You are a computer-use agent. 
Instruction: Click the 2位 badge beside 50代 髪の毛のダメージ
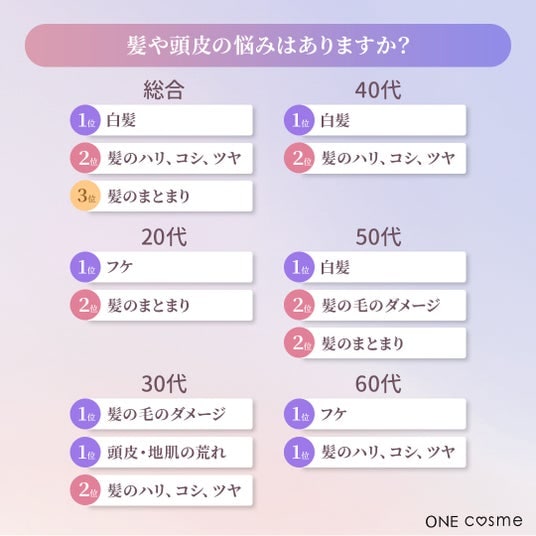tap(299, 305)
